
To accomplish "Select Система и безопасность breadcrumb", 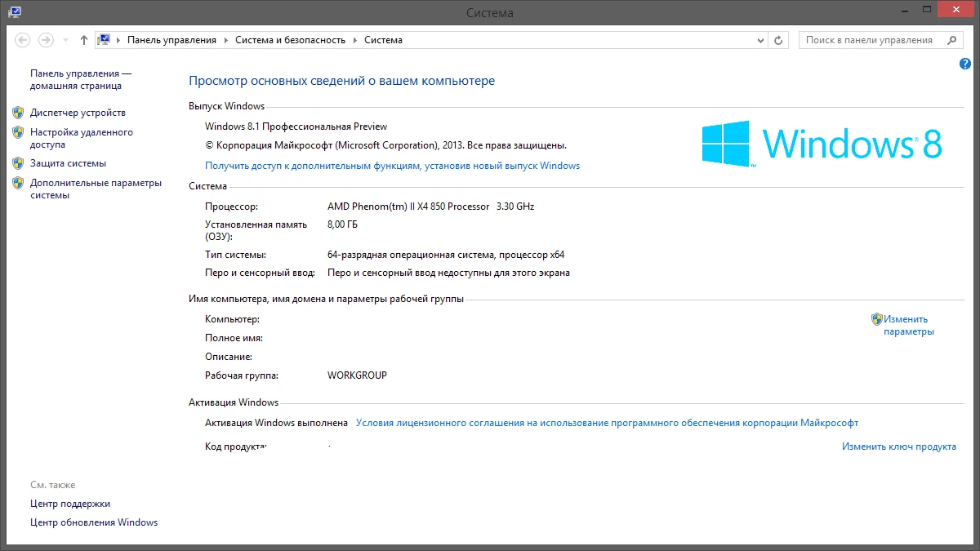I will pos(290,40).
